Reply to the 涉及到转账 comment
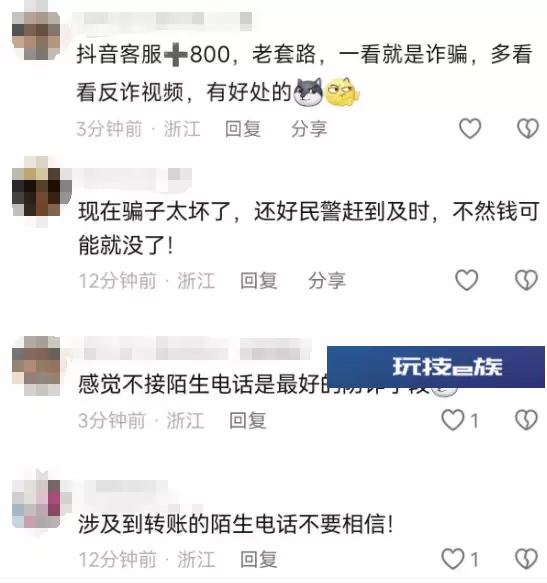 click(x=258, y=560)
